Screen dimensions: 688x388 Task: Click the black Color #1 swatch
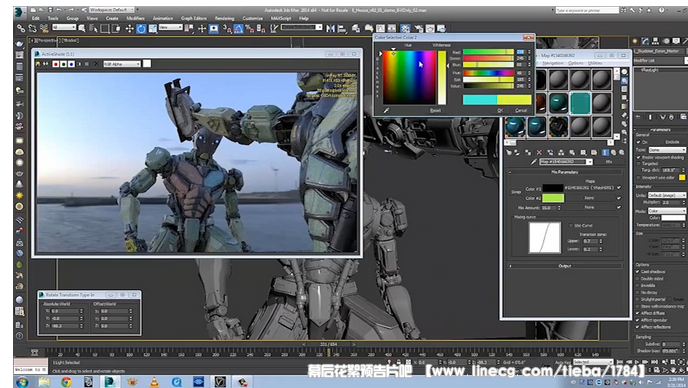pyautogui.click(x=553, y=188)
